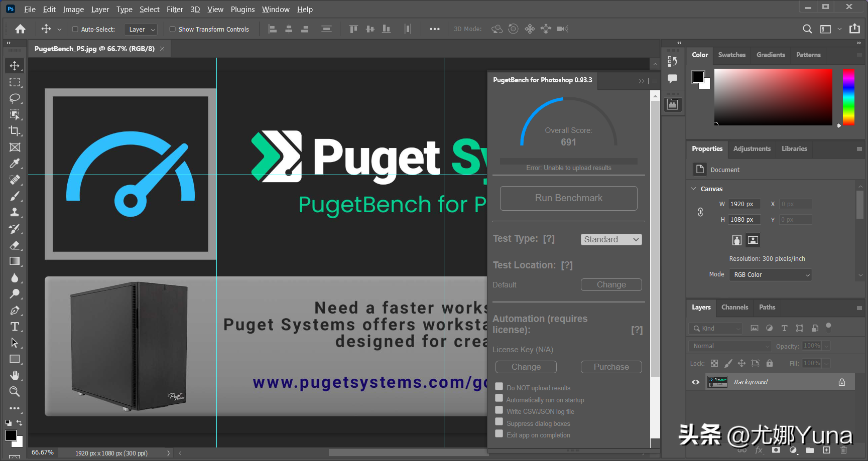The height and width of the screenshot is (461, 868).
Task: Select the Eraser tool
Action: [15, 245]
